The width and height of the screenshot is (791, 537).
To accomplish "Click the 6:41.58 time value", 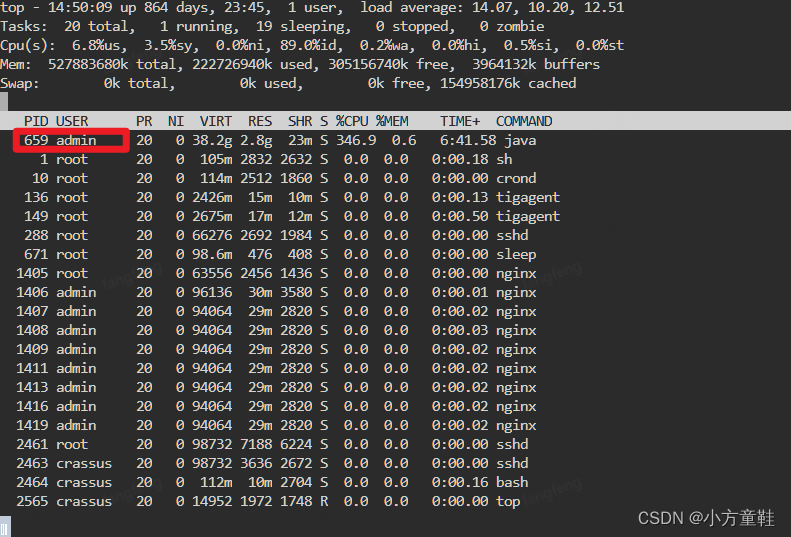I will tap(468, 140).
